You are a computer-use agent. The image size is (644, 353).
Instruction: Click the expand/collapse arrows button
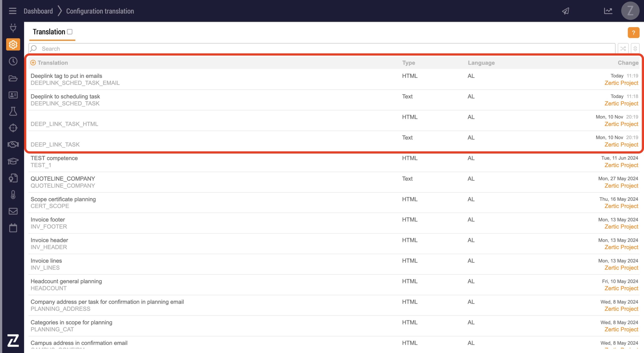pyautogui.click(x=635, y=48)
